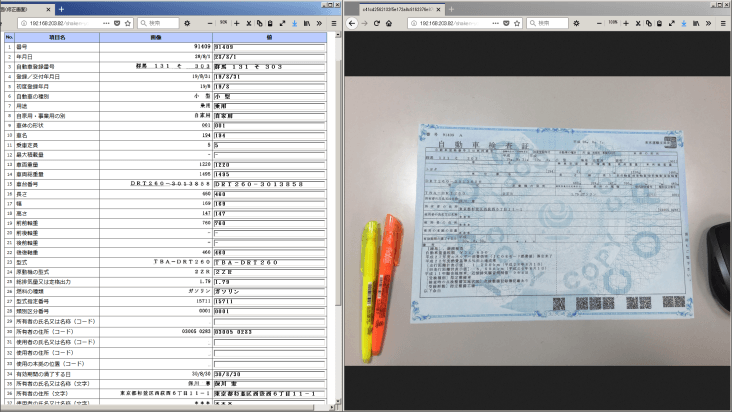Close the image tab in right window
732x412 pixels.
[438, 9]
